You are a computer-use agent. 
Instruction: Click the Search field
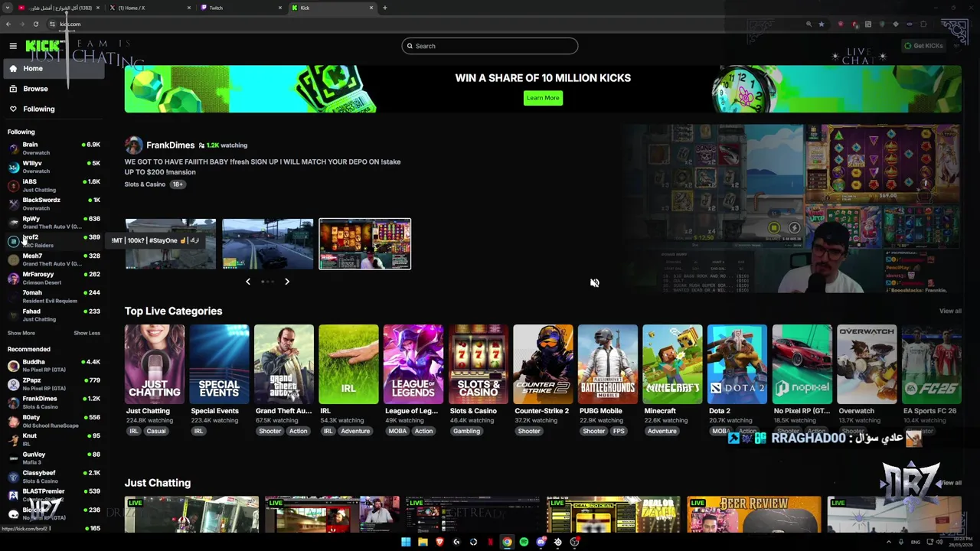(x=490, y=46)
